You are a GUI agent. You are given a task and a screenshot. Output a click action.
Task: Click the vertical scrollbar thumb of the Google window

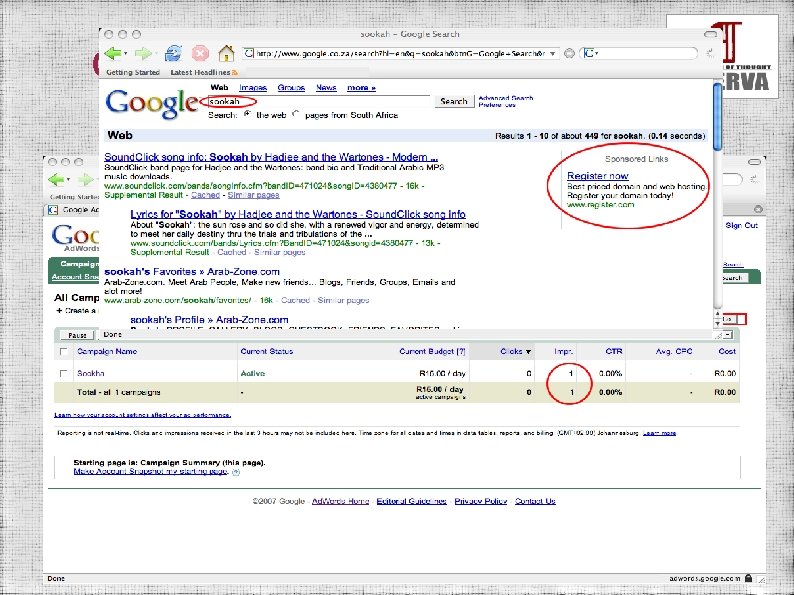717,117
